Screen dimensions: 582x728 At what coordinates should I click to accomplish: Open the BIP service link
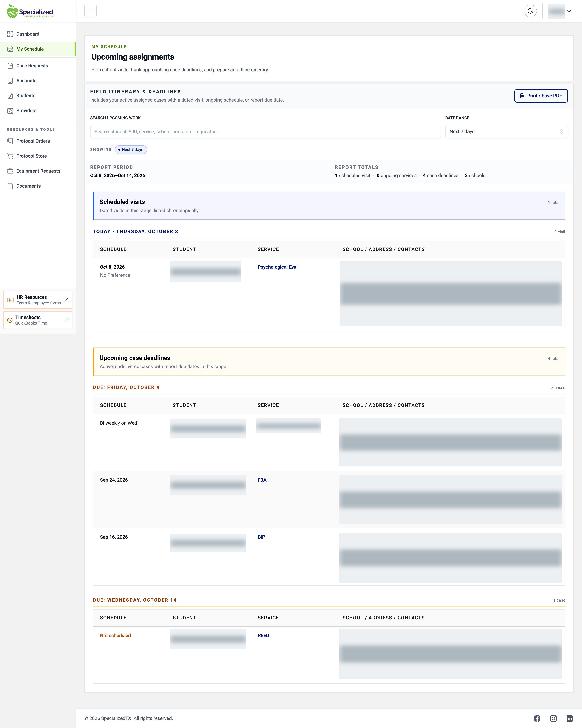click(261, 537)
